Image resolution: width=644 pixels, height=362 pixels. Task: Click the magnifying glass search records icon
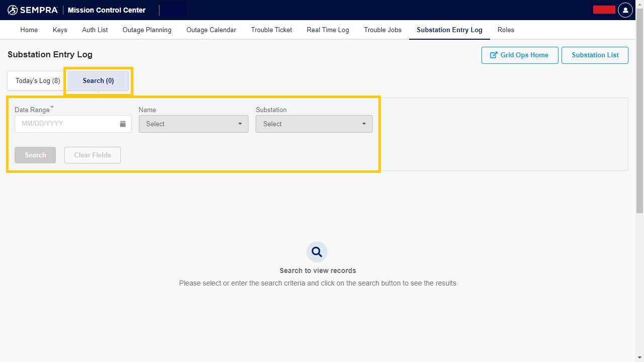[317, 252]
